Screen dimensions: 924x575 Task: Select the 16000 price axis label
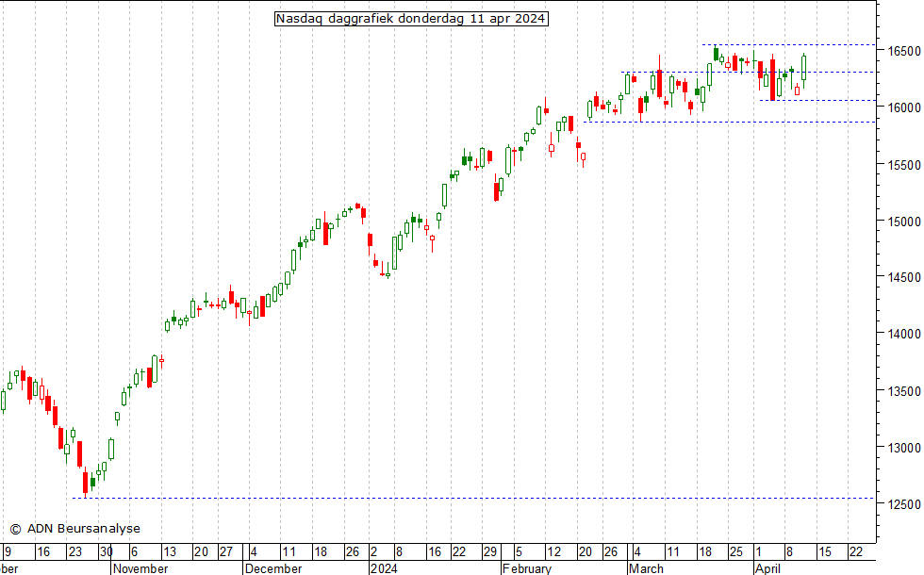[x=904, y=107]
